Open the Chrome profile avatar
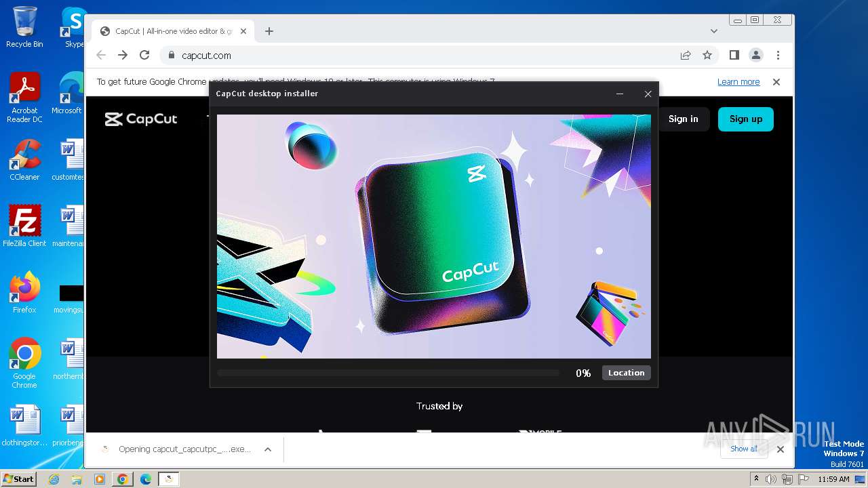The image size is (868, 488). [x=756, y=55]
